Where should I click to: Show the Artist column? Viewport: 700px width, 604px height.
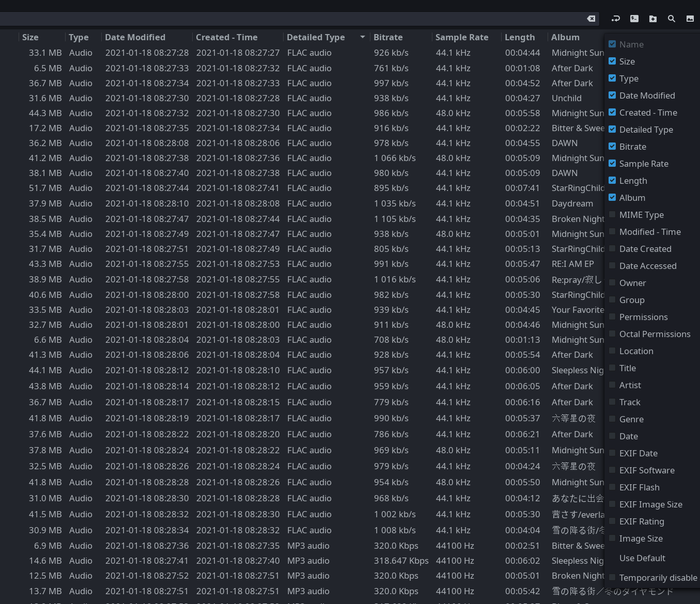(612, 385)
